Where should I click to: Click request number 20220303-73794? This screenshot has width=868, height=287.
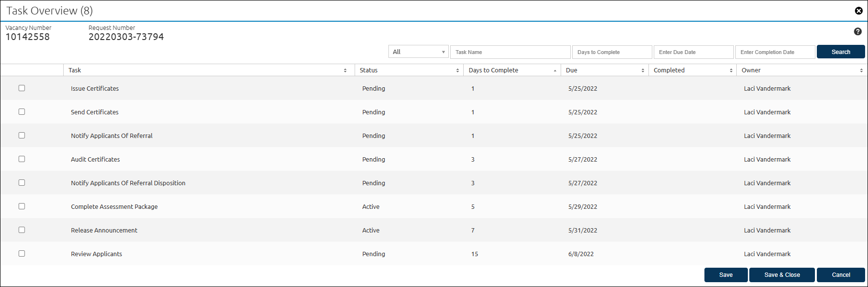click(x=126, y=37)
